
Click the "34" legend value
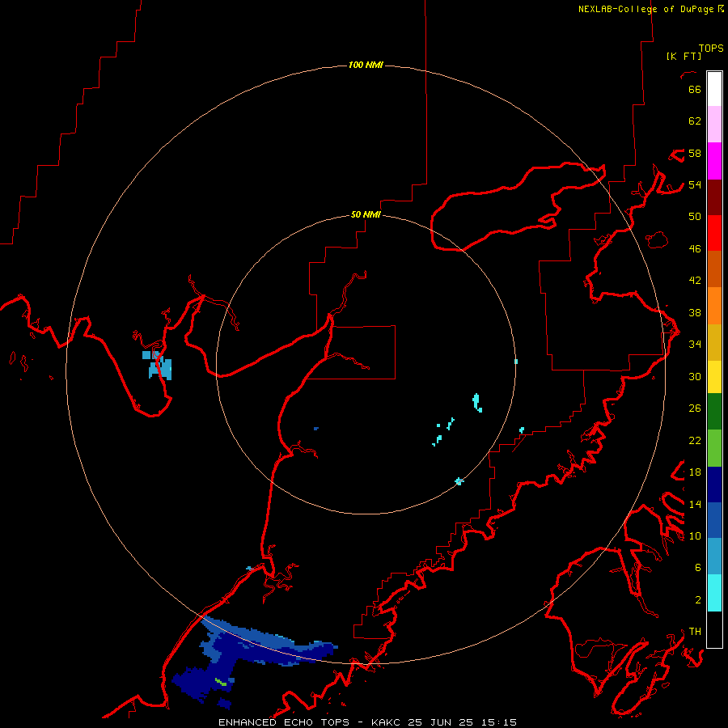click(695, 345)
